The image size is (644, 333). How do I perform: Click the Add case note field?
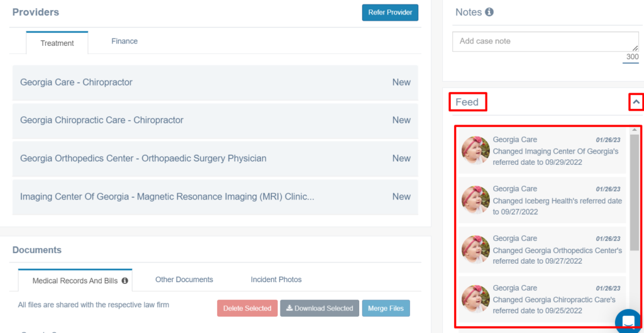tap(545, 42)
